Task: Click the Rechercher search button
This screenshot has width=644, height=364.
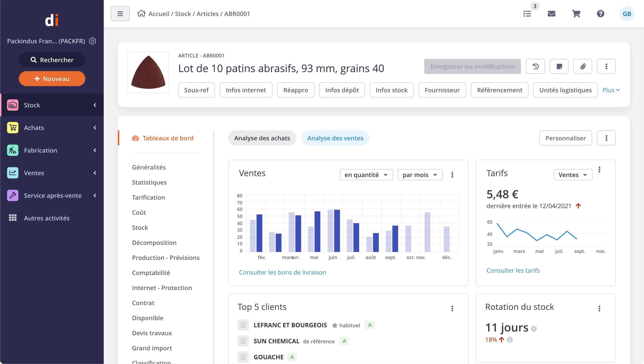Action: (x=52, y=60)
